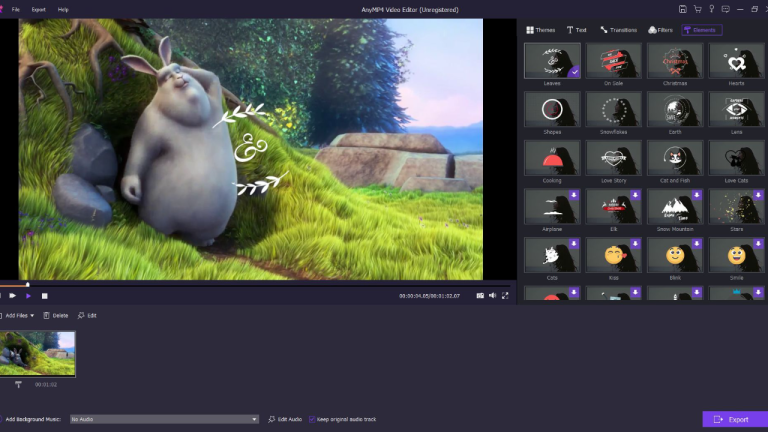Stop video playback
The height and width of the screenshot is (432, 768).
pos(45,296)
